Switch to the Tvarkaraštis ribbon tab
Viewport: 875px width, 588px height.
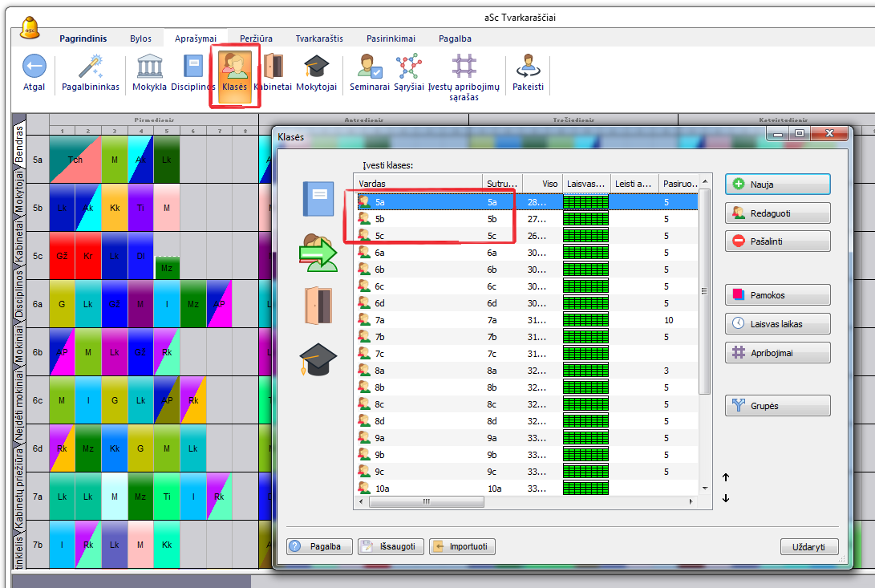319,39
